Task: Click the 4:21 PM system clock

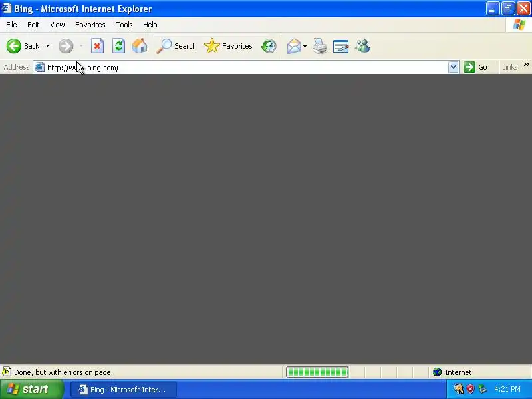Action: (507, 389)
